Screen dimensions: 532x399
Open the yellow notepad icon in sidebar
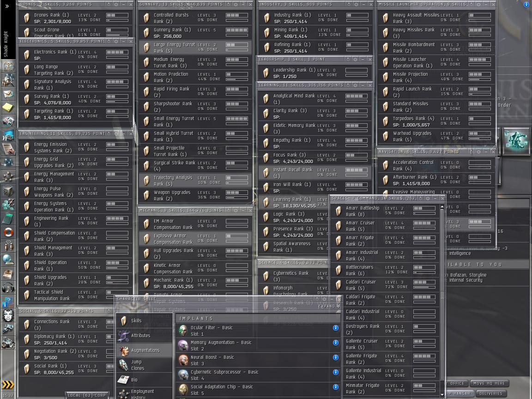[x=8, y=108]
